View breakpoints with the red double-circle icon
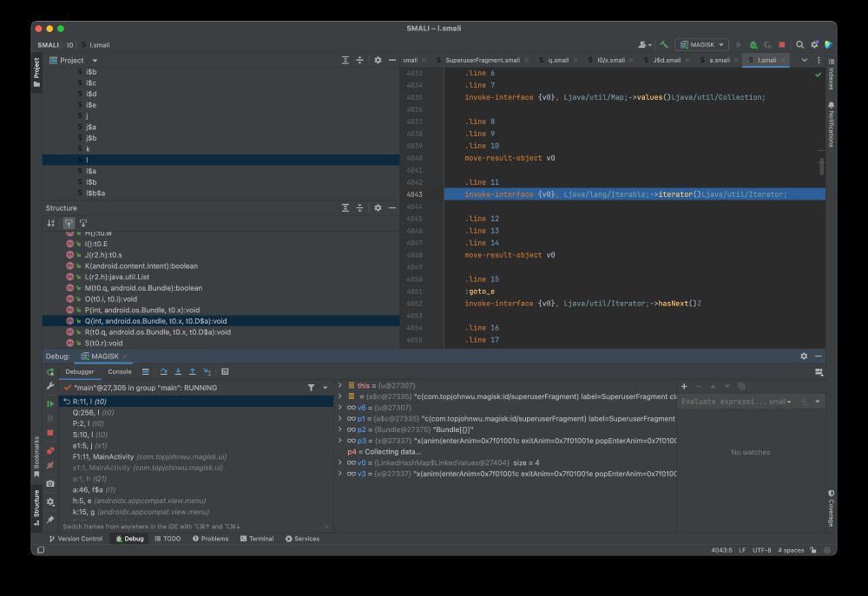 (50, 451)
